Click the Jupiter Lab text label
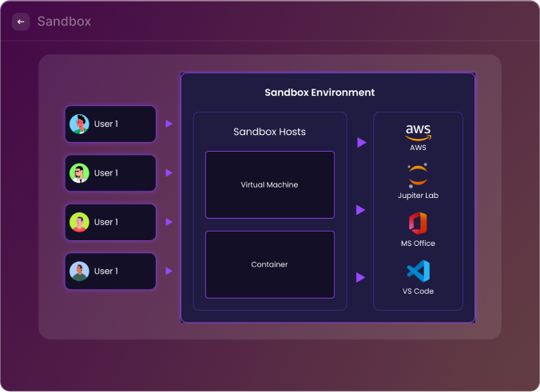Image resolution: width=540 pixels, height=392 pixels. [418, 196]
